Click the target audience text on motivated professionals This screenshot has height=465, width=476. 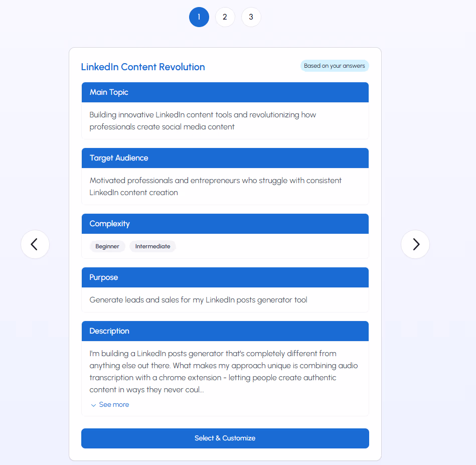point(215,187)
